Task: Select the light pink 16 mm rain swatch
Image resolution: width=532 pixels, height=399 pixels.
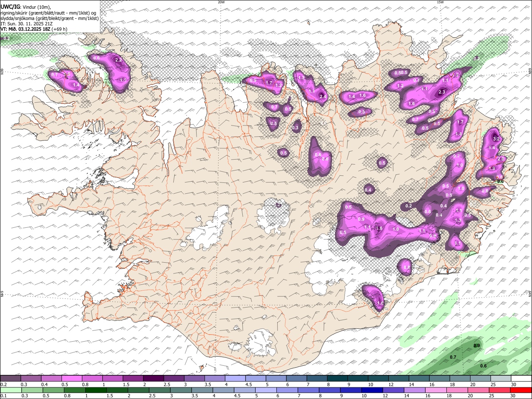Action: click(x=436, y=390)
